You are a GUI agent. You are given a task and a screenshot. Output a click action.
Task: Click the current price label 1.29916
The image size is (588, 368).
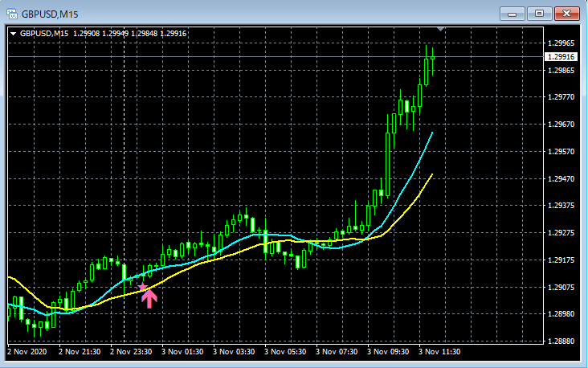point(561,56)
